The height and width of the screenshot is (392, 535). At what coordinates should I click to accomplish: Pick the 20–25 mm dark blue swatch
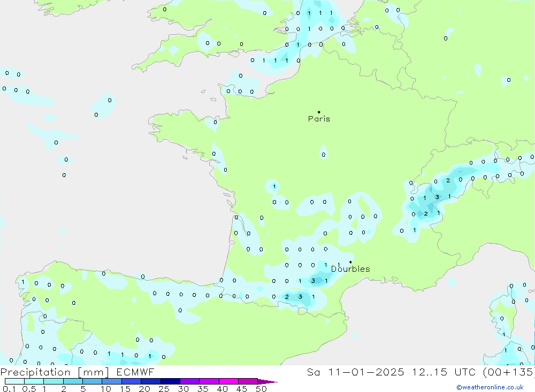point(151,381)
